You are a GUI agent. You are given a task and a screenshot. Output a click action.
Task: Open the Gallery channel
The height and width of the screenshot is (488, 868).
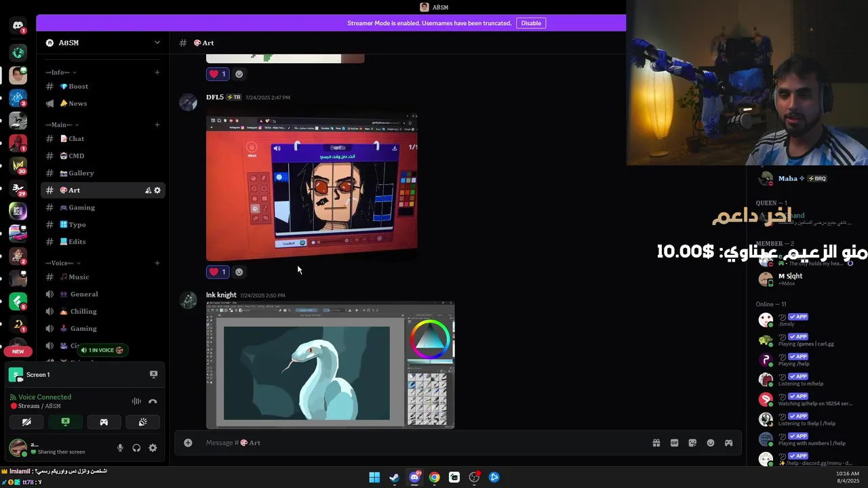click(103, 174)
